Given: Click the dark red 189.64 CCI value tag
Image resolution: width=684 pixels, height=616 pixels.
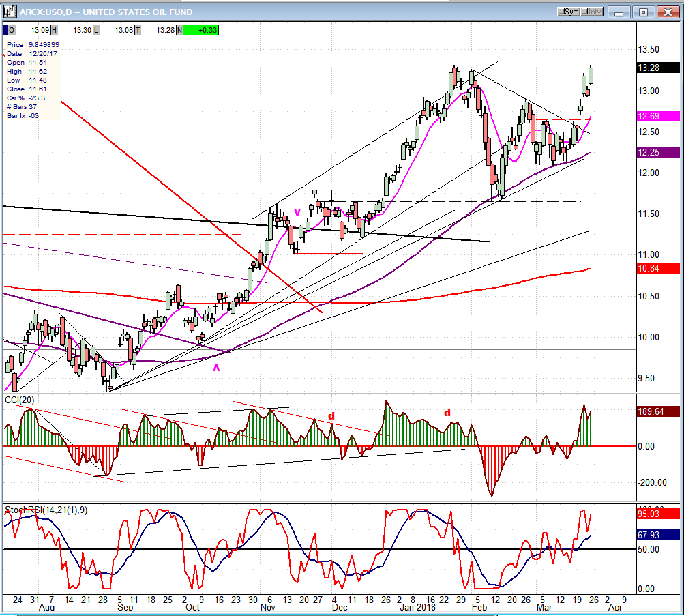Looking at the screenshot, I should coord(657,411).
